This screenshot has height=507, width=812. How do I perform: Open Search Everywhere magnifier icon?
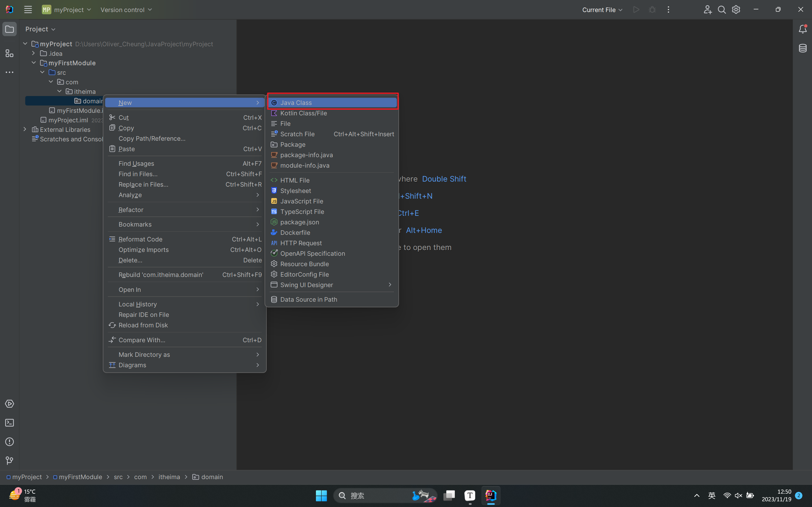(722, 10)
